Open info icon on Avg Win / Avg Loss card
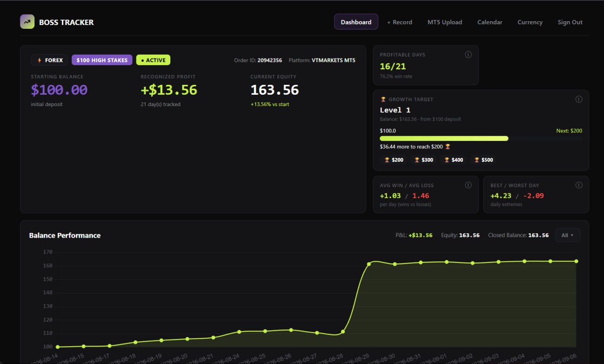 (x=468, y=185)
